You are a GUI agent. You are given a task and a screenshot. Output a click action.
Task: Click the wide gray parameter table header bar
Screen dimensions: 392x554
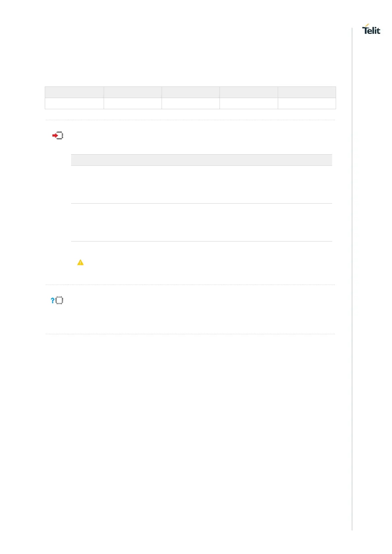(201, 160)
